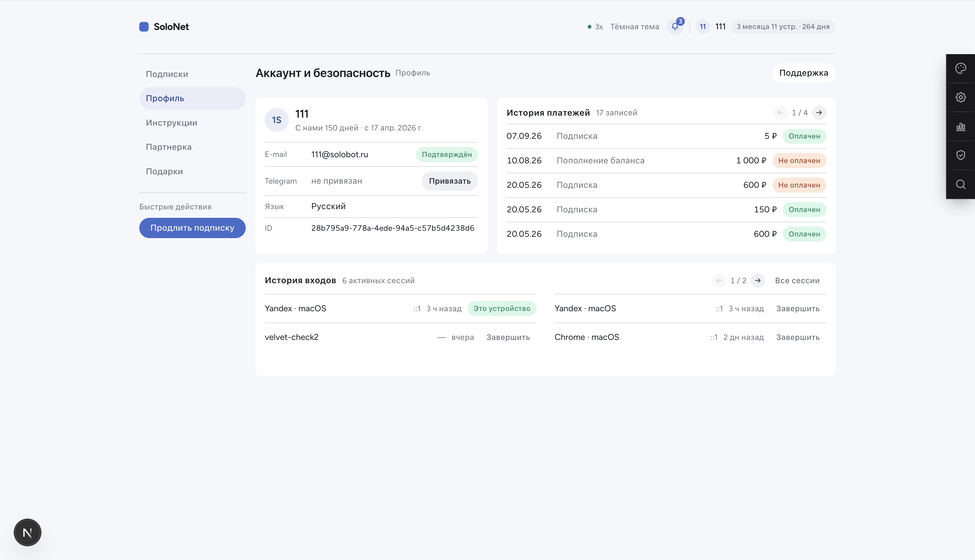Click Пополнение баланса payment row
The height and width of the screenshot is (560, 975).
(666, 160)
